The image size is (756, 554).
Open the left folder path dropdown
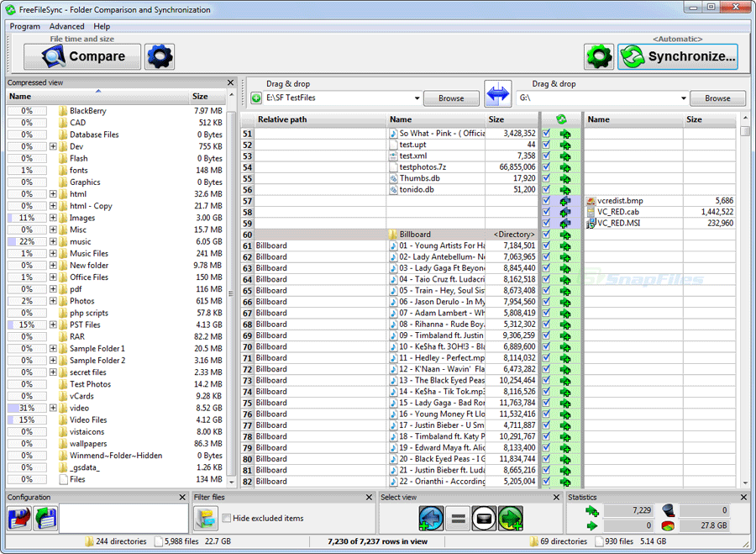point(417,98)
